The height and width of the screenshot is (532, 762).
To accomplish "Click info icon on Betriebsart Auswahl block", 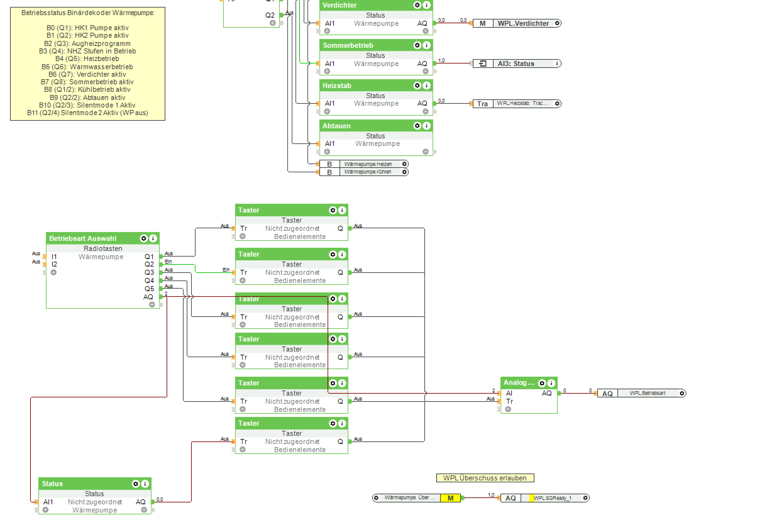I will tap(153, 238).
